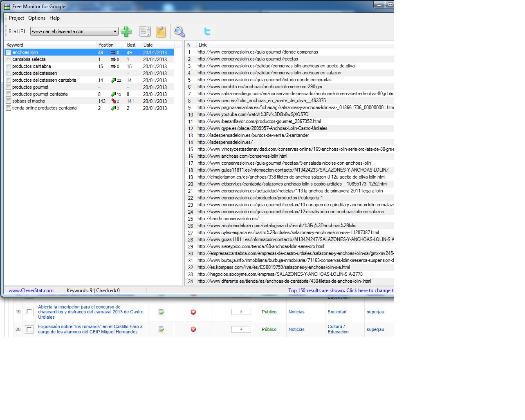Tick the checkbox for 'cantabria selecta'

click(x=8, y=59)
